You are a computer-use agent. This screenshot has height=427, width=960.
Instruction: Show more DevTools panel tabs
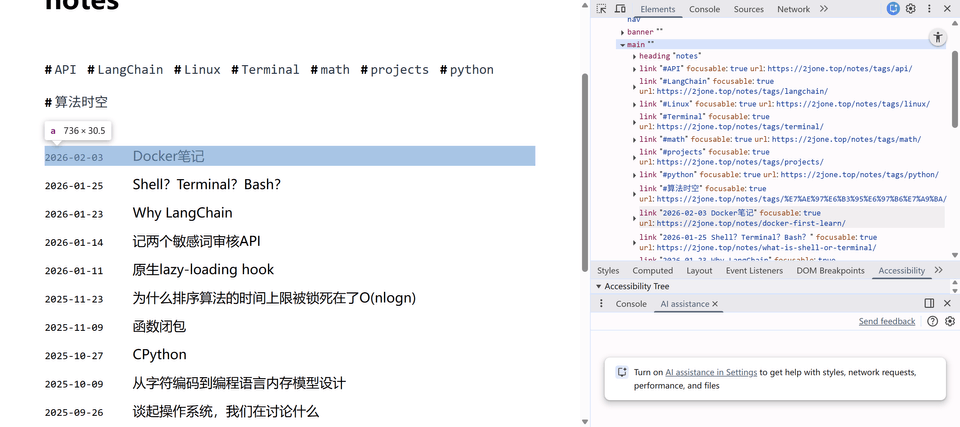coord(824,9)
